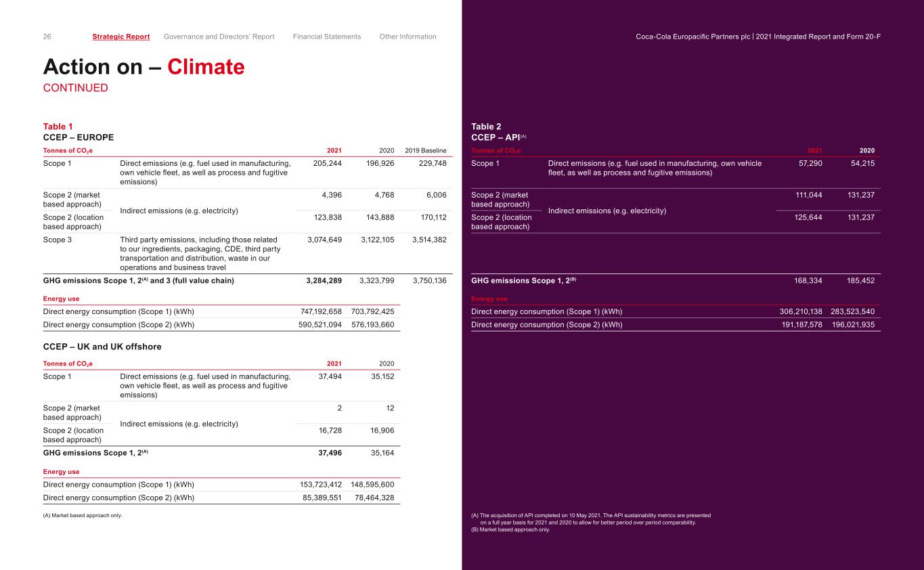
Task: Select the Table 2 title
Action: 486,126
